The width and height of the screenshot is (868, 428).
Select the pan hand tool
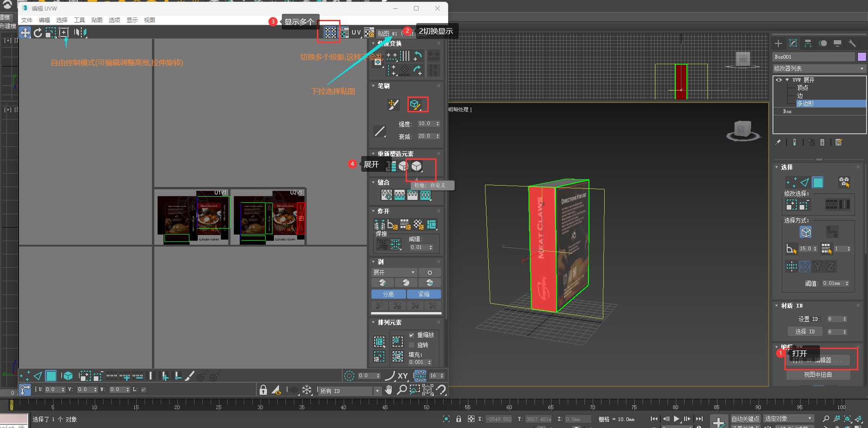(x=389, y=390)
